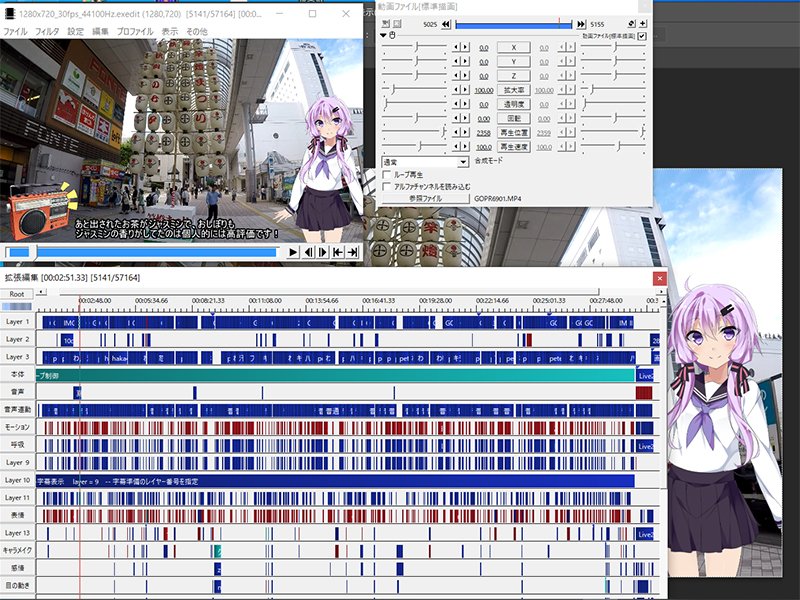This screenshot has width=800, height=600.
Task: Increase the 再生速度 value with right stepper
Action: click(465, 147)
